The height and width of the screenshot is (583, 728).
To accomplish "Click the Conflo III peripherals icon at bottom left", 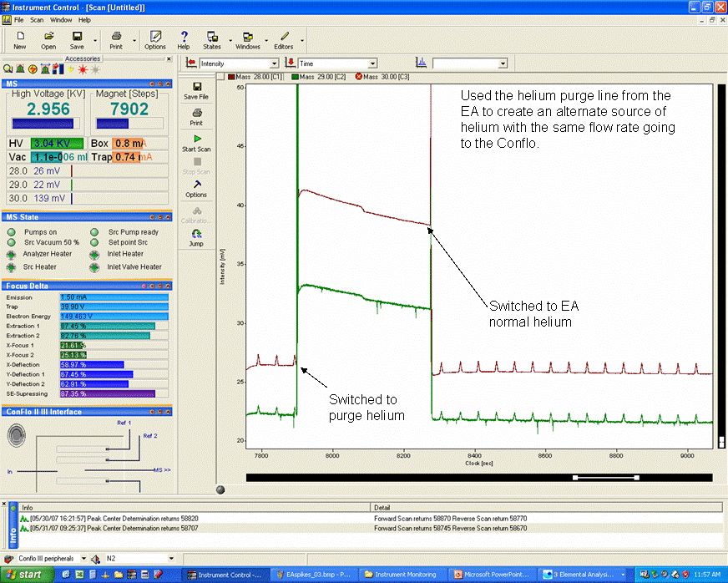I will tap(8, 559).
